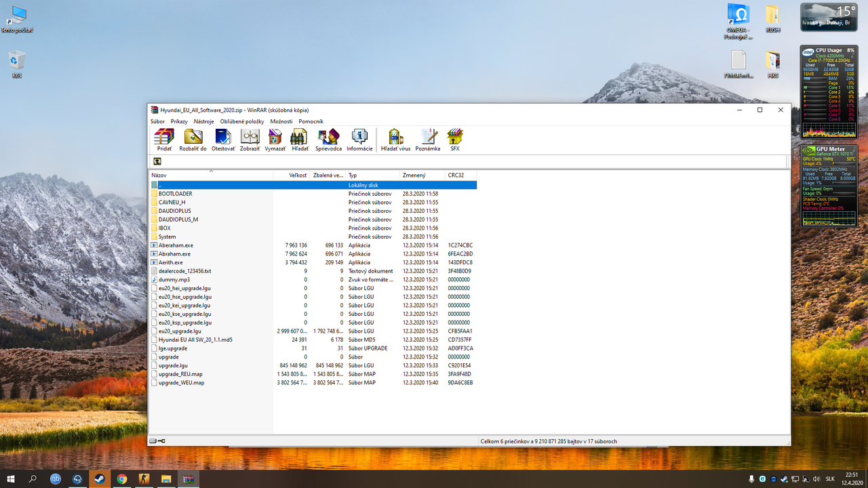Click the CPU Usage desktop gadget

(829, 92)
